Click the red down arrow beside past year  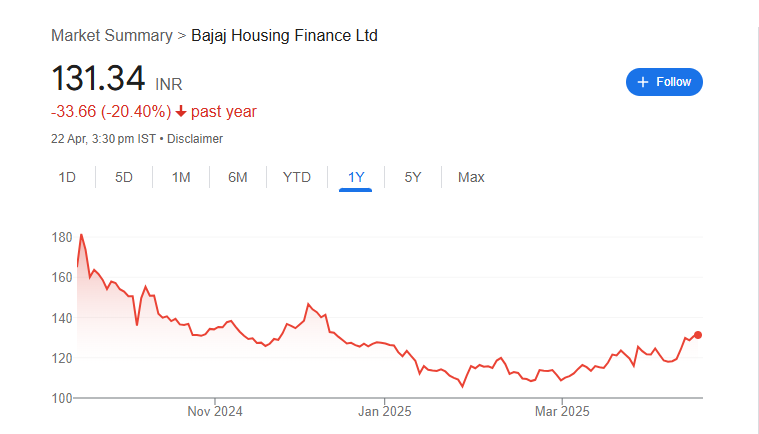point(181,111)
